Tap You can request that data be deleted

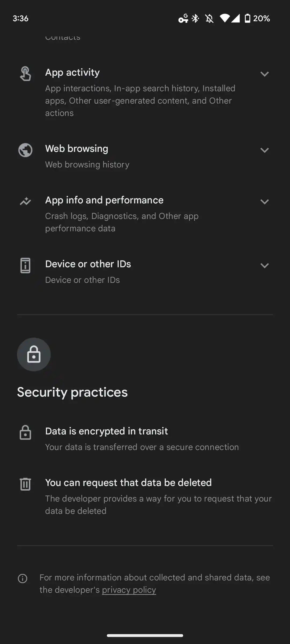pyautogui.click(x=128, y=483)
